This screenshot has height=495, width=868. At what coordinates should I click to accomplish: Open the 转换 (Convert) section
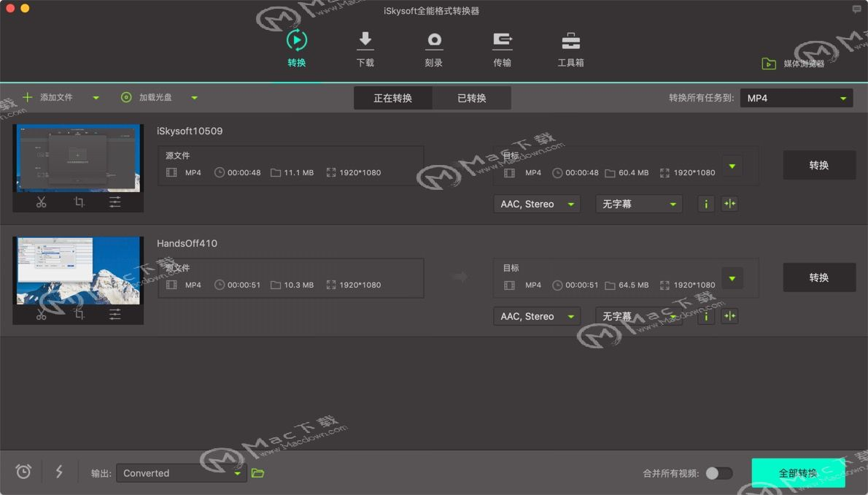pos(297,48)
